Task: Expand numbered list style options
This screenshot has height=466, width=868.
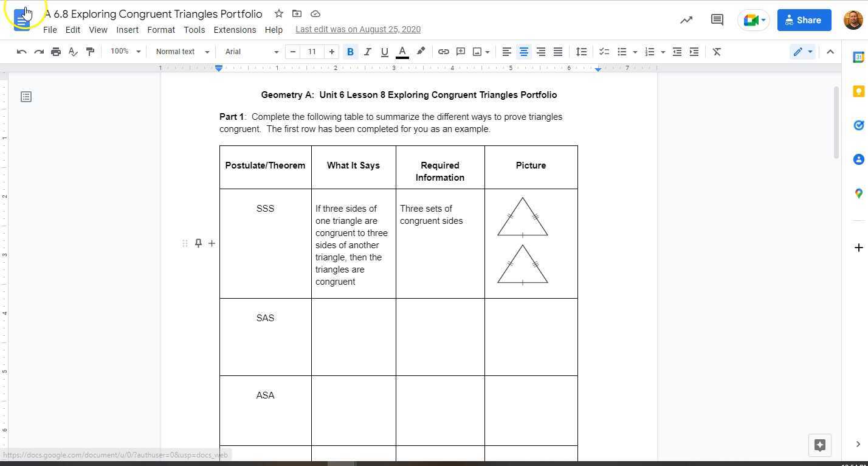Action: 663,52
